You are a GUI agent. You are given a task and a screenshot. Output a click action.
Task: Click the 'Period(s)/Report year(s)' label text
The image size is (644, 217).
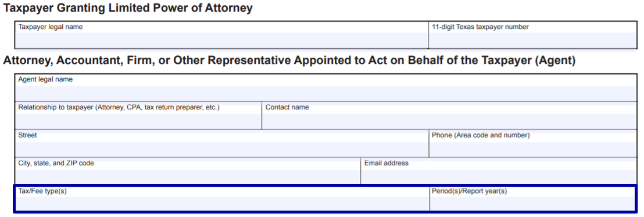(470, 191)
